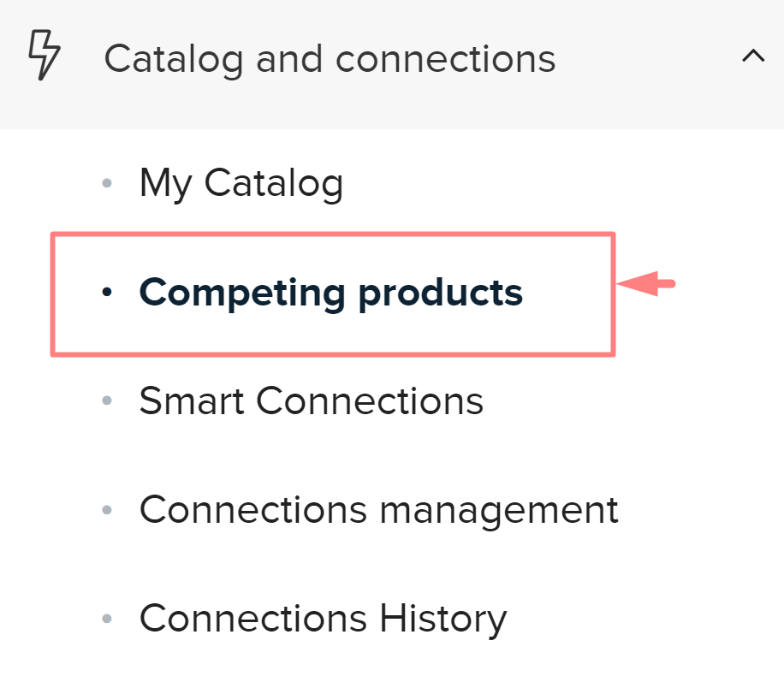Go to Smart Connections

(311, 401)
